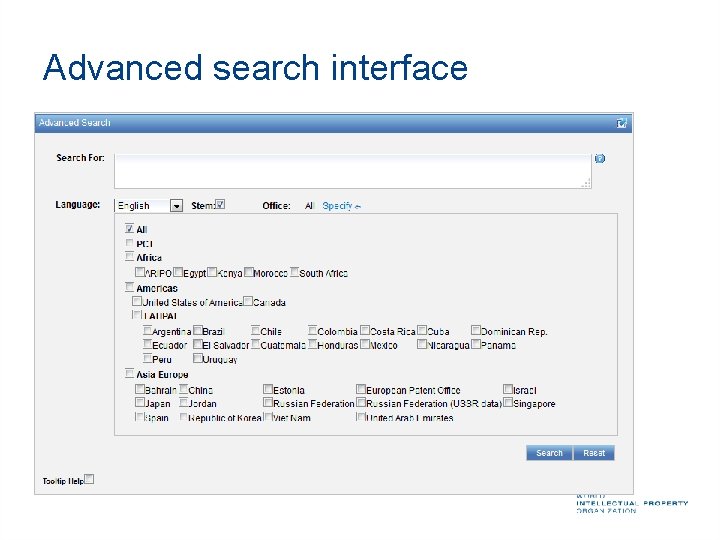Tick the PCT checkbox

(129, 242)
